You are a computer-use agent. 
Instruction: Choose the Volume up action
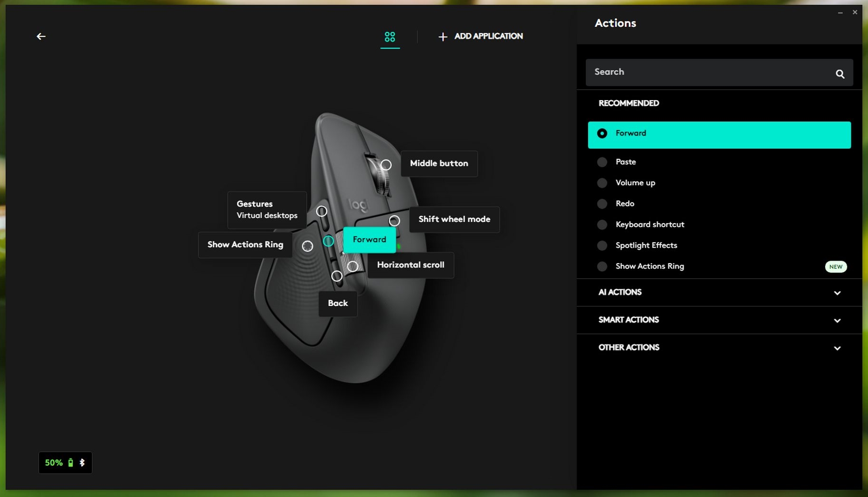click(635, 183)
